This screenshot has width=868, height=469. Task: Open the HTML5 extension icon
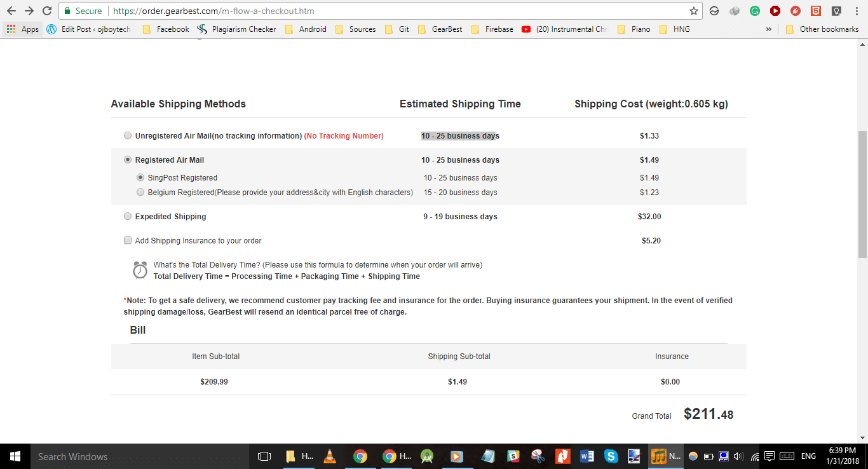coord(815,11)
